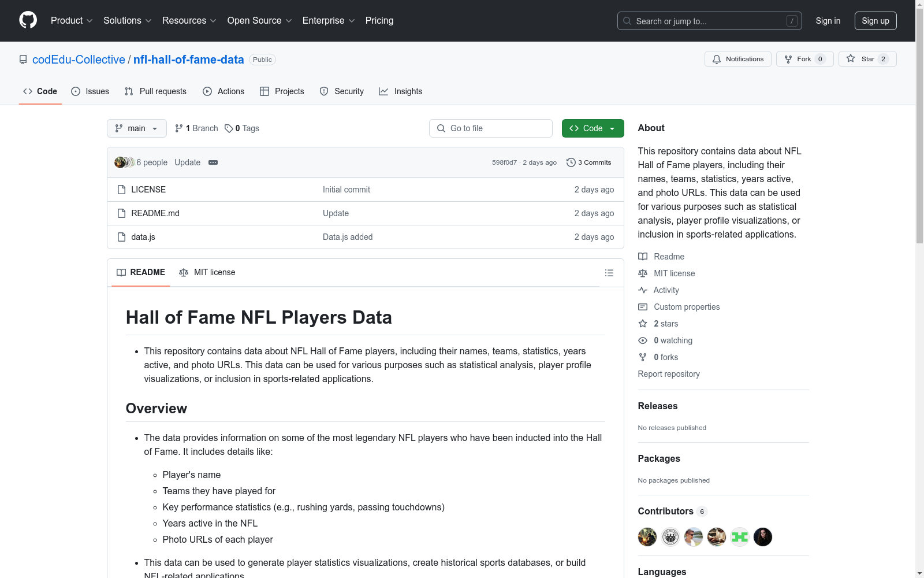Switch to the Security tab
Image resolution: width=924 pixels, height=578 pixels.
click(342, 91)
